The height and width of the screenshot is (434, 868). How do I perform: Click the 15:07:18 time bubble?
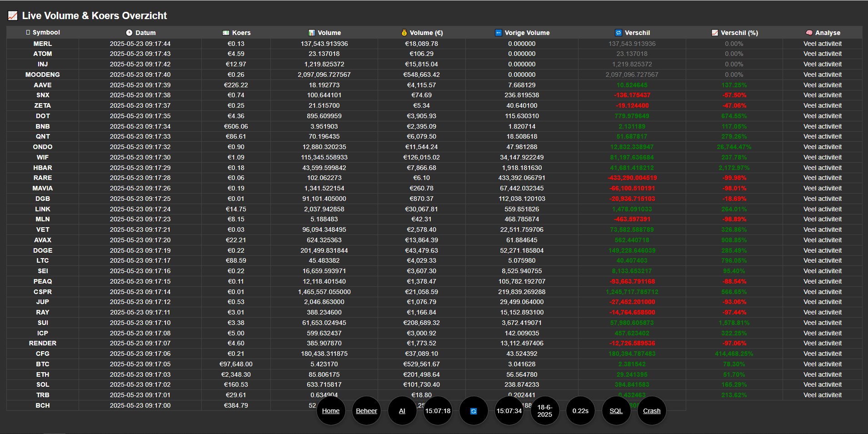[x=438, y=411]
